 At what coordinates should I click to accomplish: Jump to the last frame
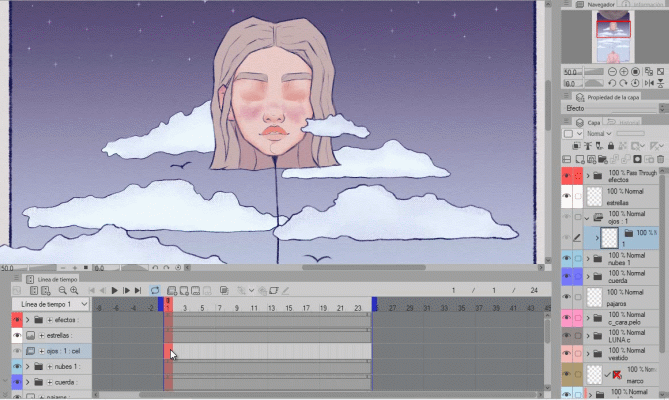pyautogui.click(x=137, y=290)
